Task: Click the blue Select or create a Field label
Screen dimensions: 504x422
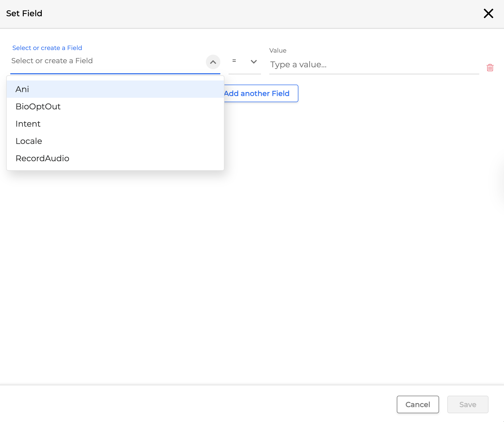Action: [47, 48]
